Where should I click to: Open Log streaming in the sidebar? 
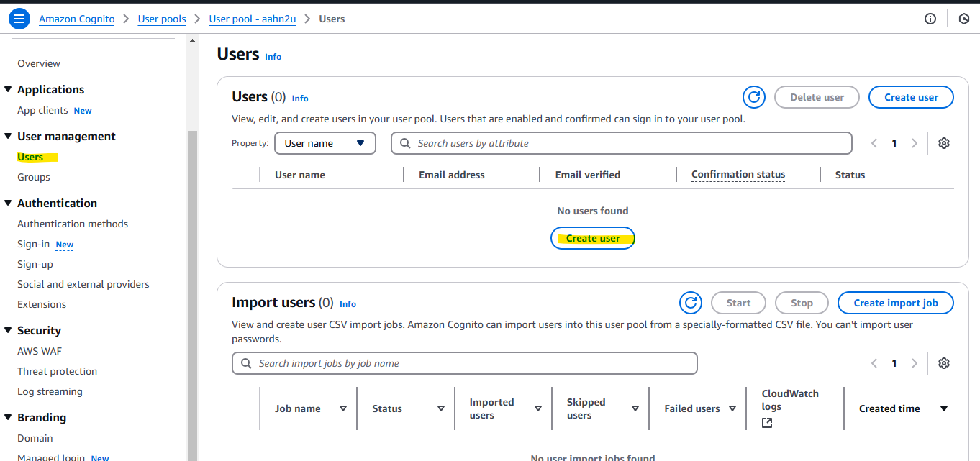pyautogui.click(x=50, y=391)
